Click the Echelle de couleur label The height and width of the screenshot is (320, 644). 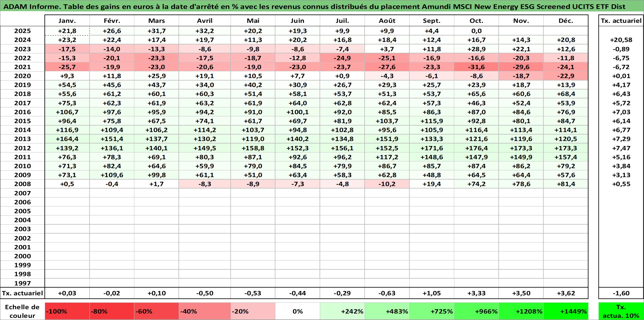pos(23,311)
